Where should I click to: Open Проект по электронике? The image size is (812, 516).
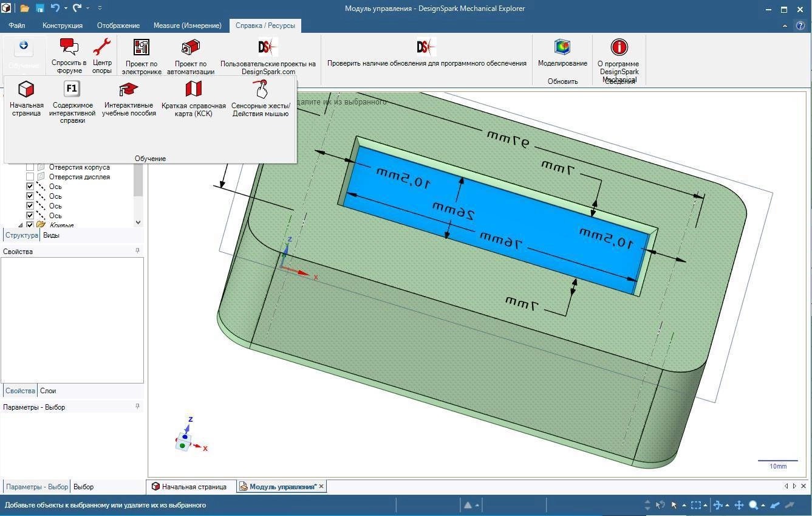pyautogui.click(x=142, y=57)
